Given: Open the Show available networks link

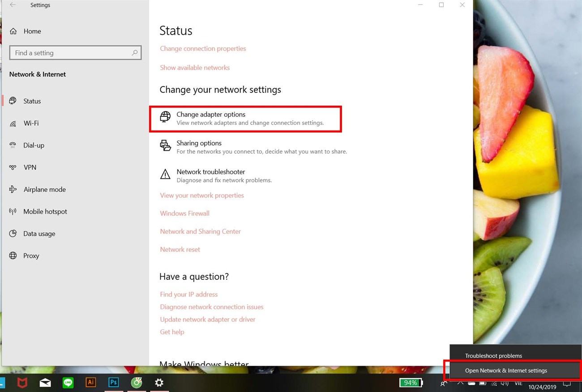Looking at the screenshot, I should coord(195,68).
